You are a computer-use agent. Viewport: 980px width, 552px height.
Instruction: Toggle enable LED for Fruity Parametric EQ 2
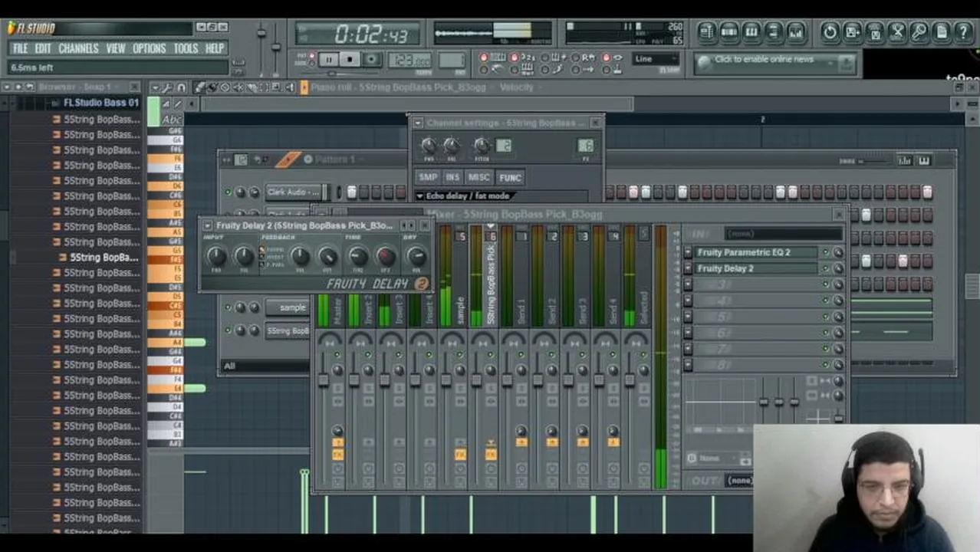click(826, 252)
